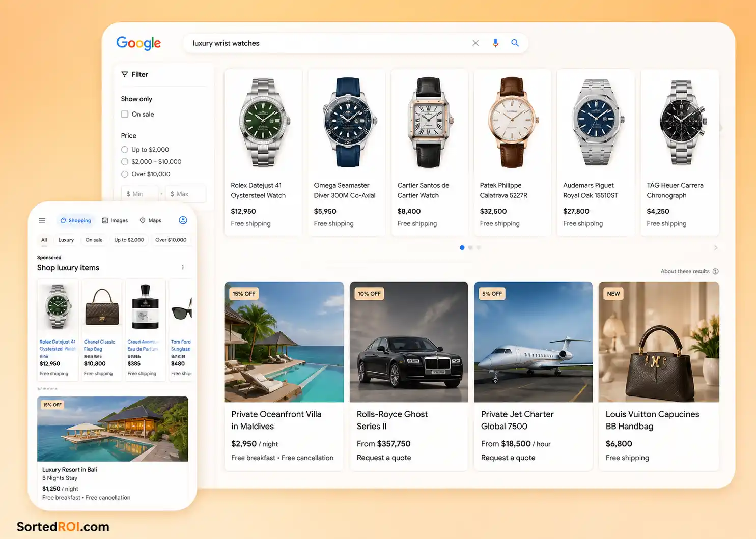Select the Luxury filter chip

pyautogui.click(x=66, y=240)
